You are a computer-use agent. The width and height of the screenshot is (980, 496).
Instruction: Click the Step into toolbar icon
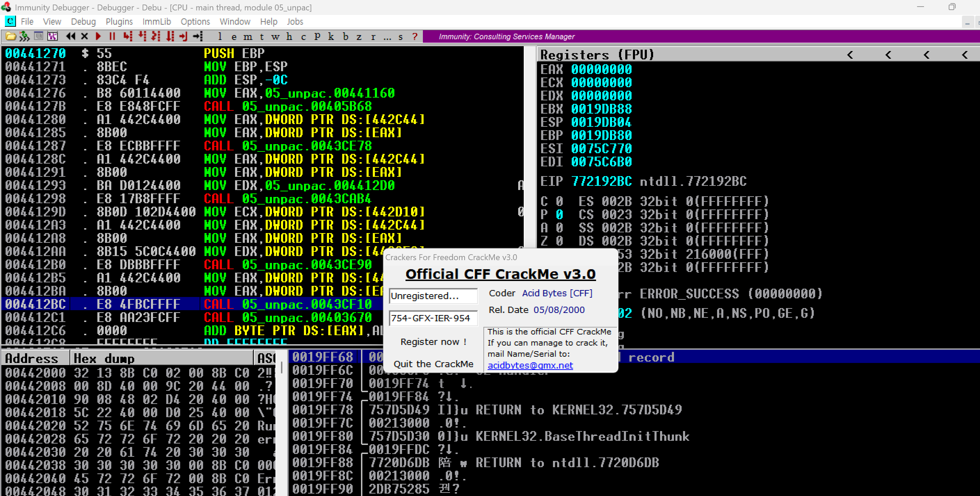point(128,36)
